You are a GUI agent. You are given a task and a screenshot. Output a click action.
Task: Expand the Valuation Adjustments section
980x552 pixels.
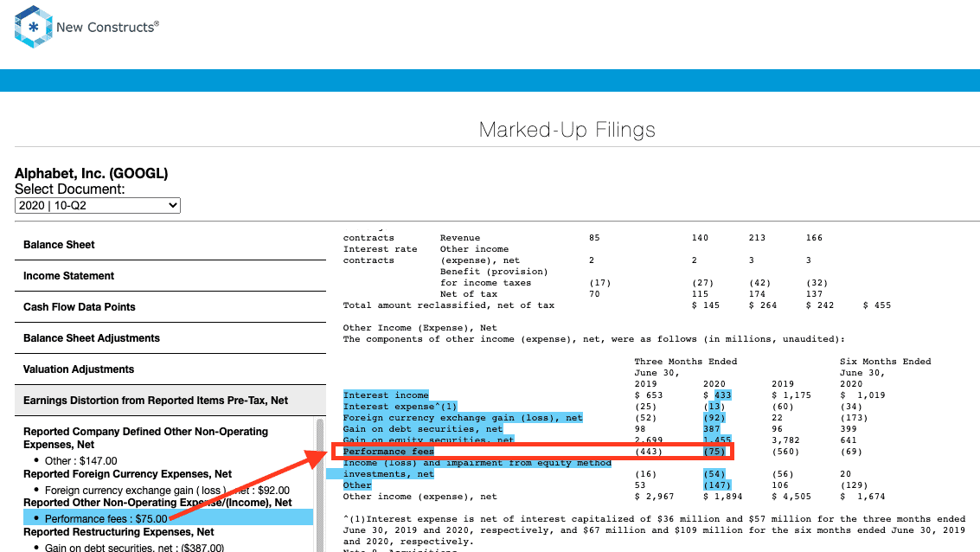(170, 369)
